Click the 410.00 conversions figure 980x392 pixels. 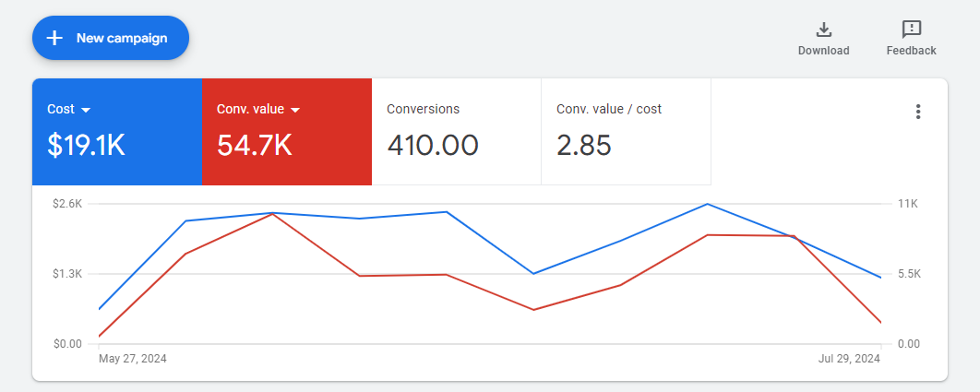[433, 145]
